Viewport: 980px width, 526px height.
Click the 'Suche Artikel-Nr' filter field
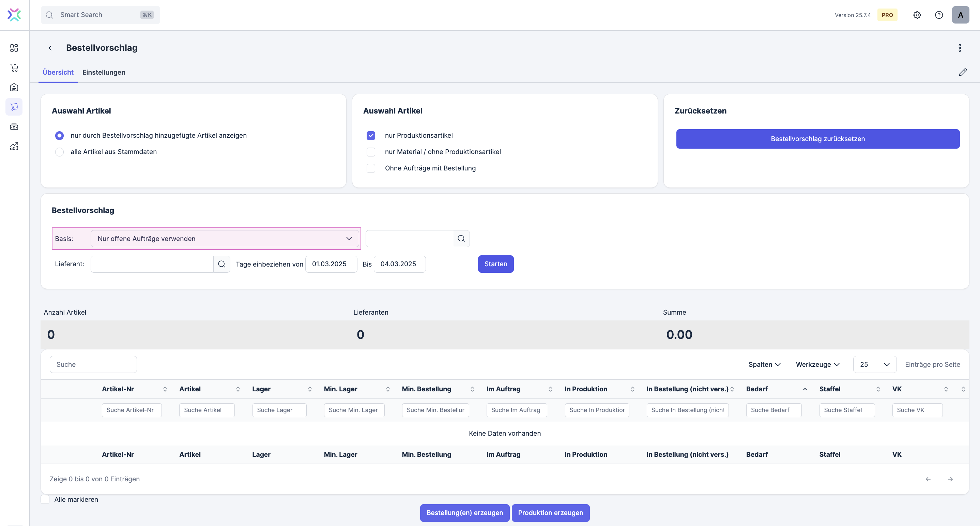click(132, 410)
